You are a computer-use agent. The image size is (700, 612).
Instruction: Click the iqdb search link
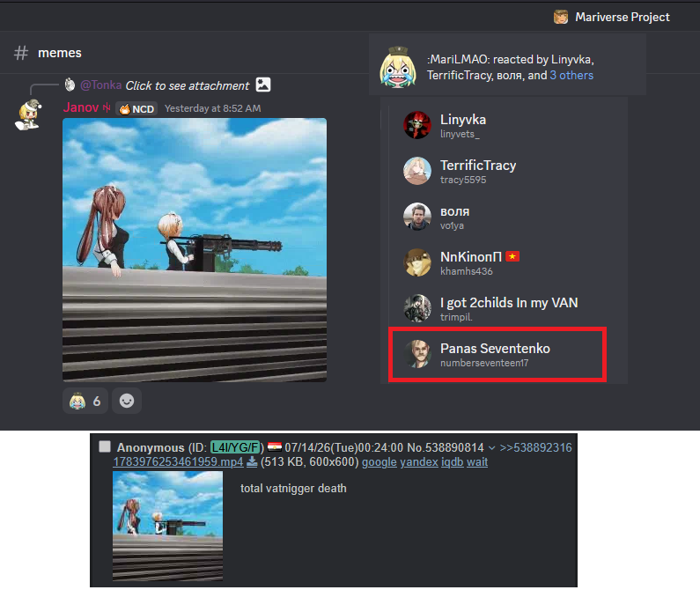coord(453,462)
